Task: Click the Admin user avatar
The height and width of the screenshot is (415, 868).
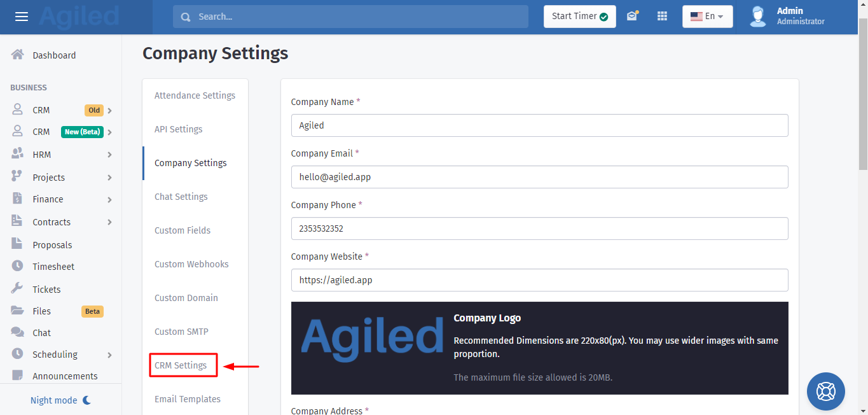Action: (757, 17)
